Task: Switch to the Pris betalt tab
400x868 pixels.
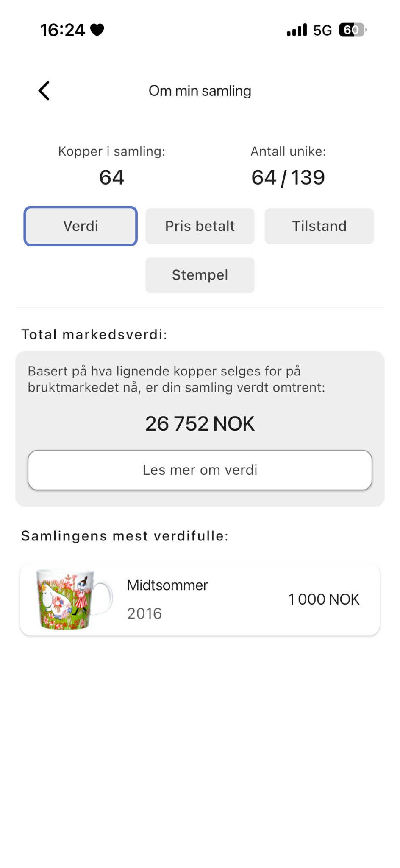Action: point(200,226)
